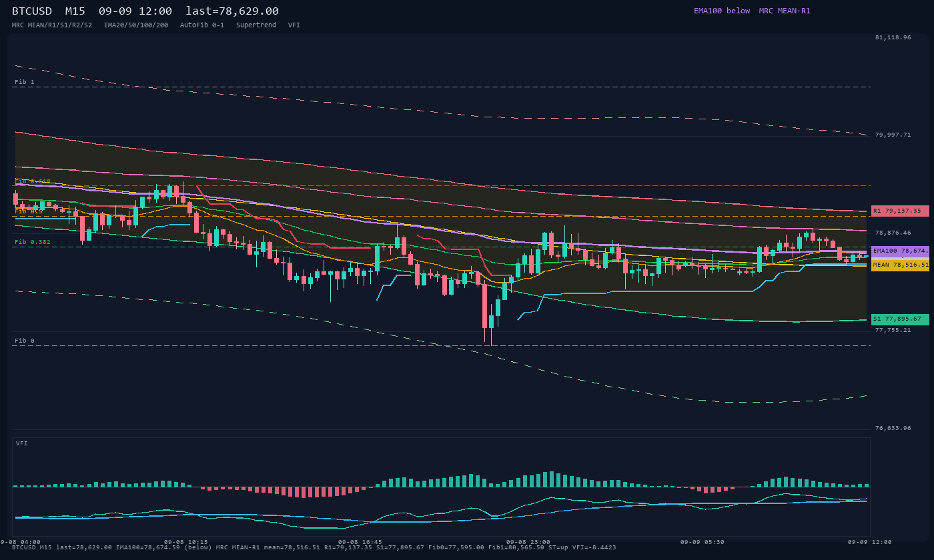Click the 78,876.46 price axis label
The image size is (934, 560).
(893, 233)
